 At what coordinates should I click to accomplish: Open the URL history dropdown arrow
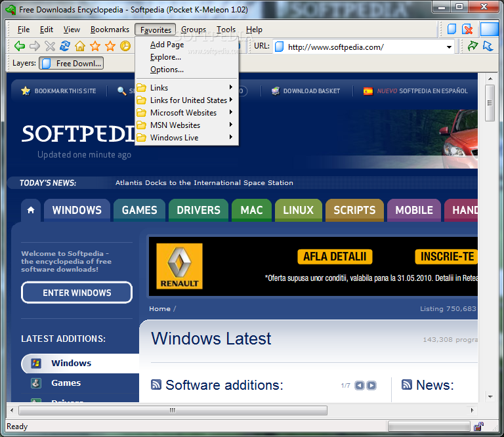(449, 47)
